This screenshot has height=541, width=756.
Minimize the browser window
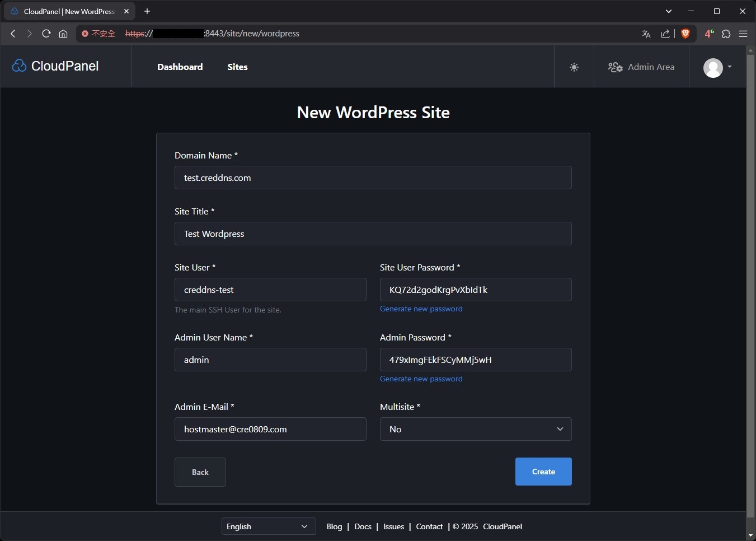click(x=691, y=11)
